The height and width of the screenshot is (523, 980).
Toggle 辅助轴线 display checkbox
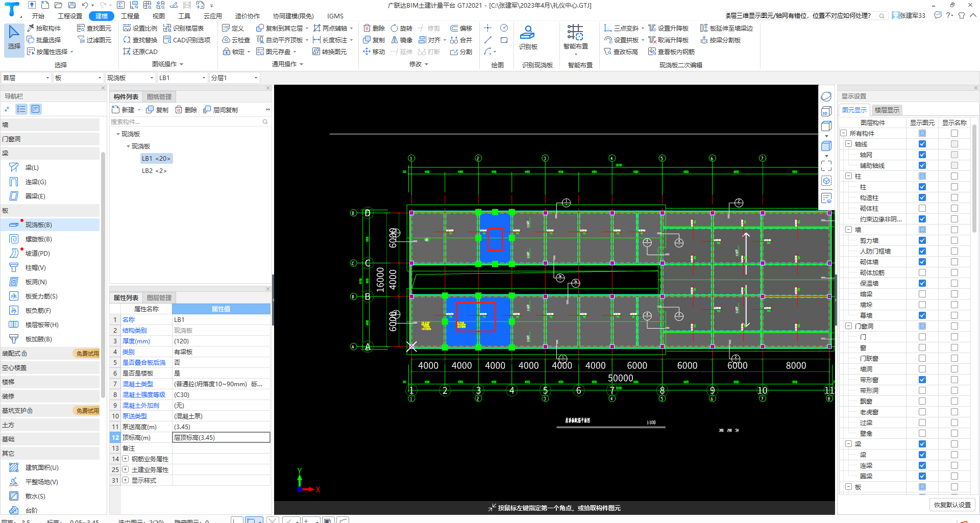click(922, 165)
